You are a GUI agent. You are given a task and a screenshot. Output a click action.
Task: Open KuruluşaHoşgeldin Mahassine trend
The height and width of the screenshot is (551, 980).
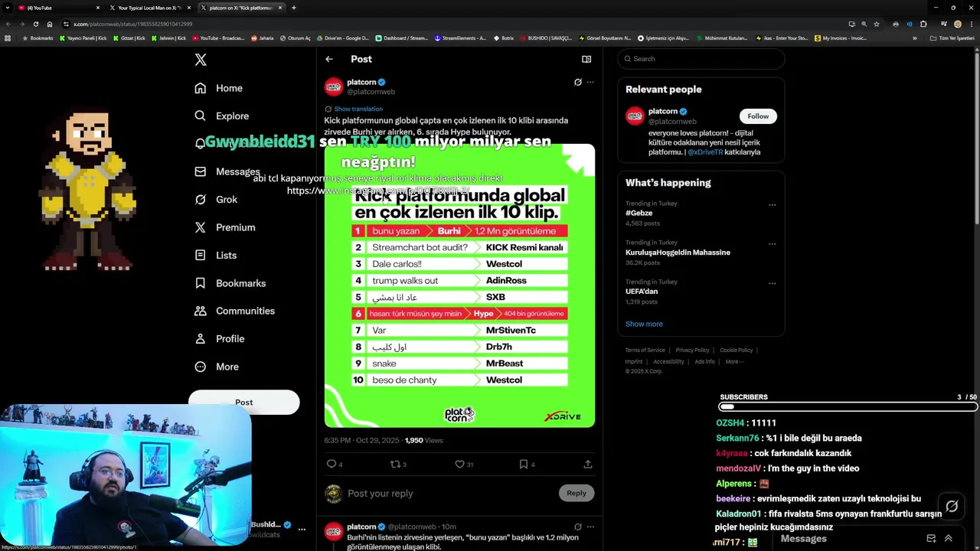pos(678,253)
